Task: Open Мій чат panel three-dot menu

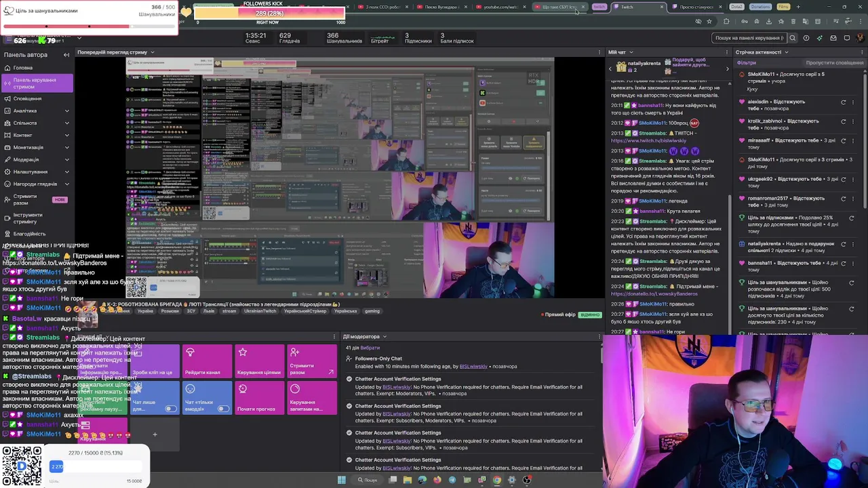Action: tap(728, 52)
